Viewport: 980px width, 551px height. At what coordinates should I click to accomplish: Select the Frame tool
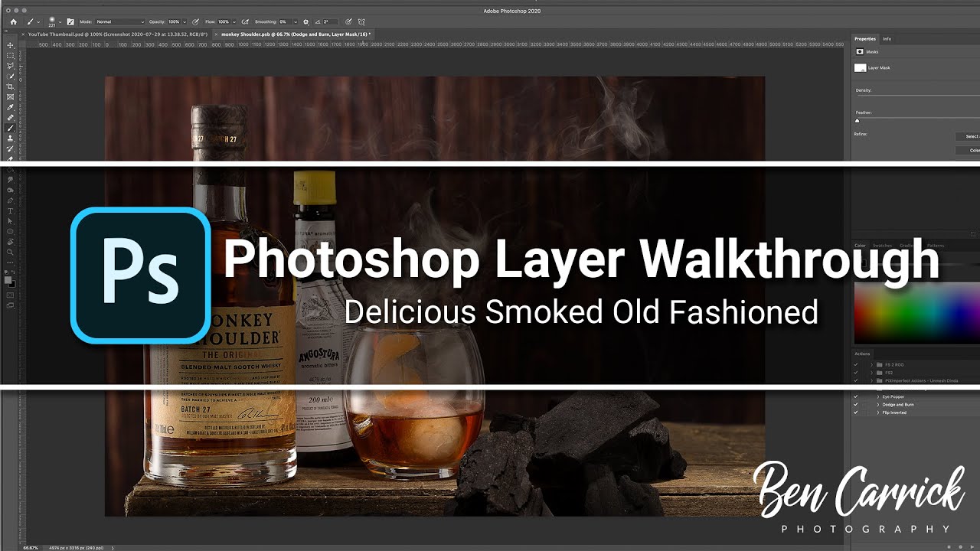[x=11, y=97]
